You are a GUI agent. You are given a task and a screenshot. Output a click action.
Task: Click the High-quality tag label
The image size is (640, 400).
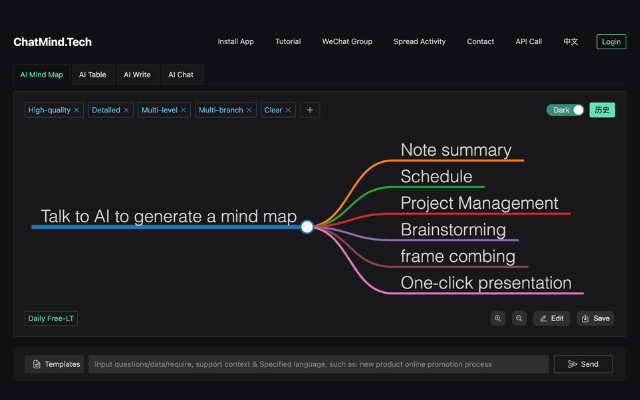pos(49,110)
